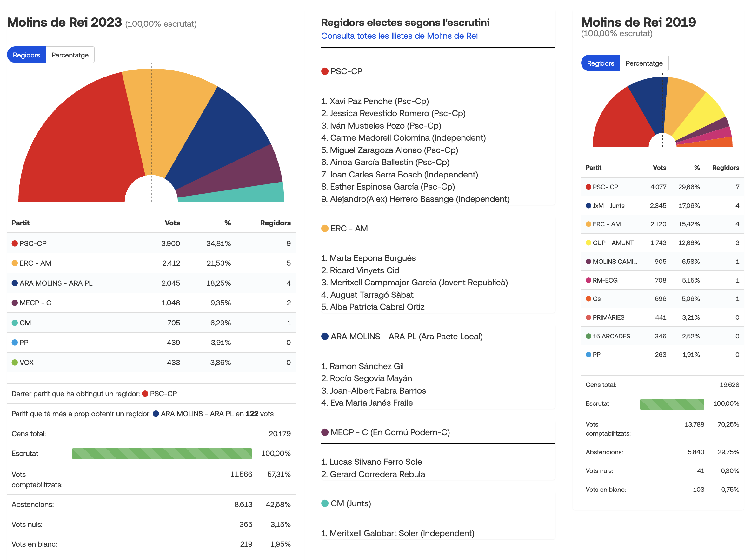This screenshot has height=560, width=751.
Task: Select the 'Marta Espona Burgués' list entry
Action: click(369, 258)
